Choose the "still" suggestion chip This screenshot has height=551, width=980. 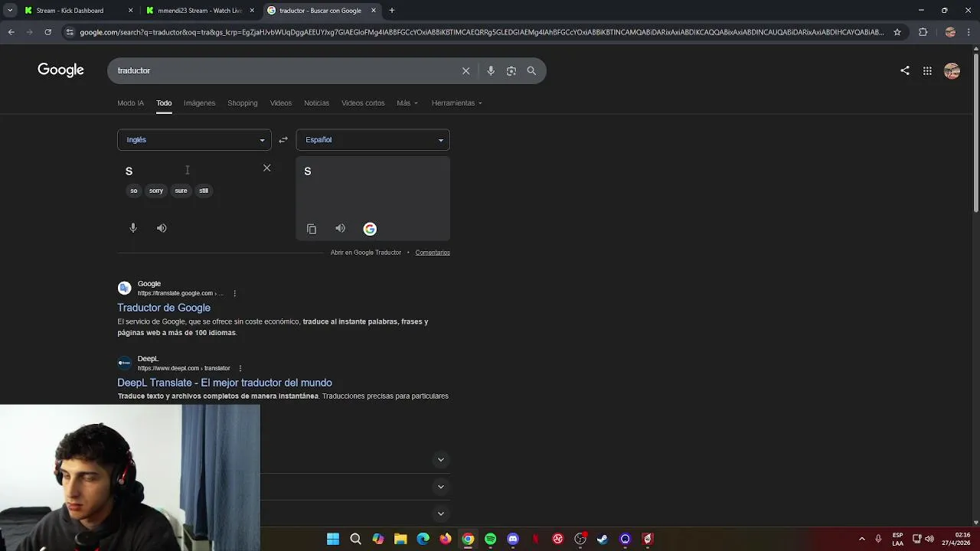(x=204, y=191)
